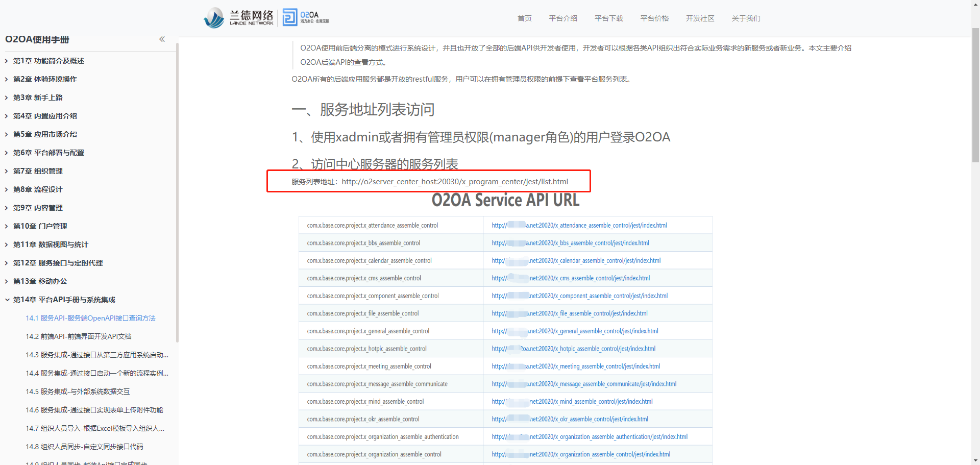The height and width of the screenshot is (465, 980).
Task: Click com.x.base.core.project.x_meeting_assemble_control table cell
Action: coord(391,366)
